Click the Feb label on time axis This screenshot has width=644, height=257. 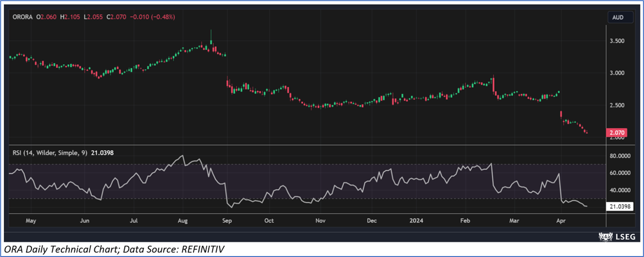pos(465,221)
